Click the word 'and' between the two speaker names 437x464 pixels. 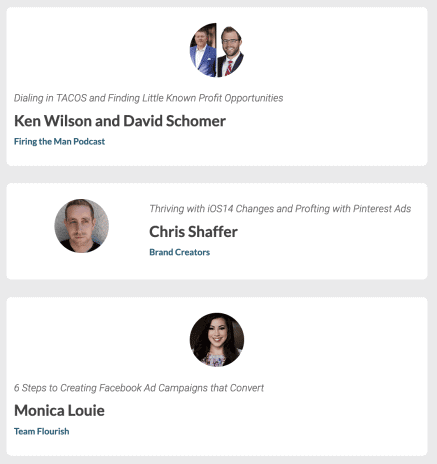pyautogui.click(x=107, y=121)
